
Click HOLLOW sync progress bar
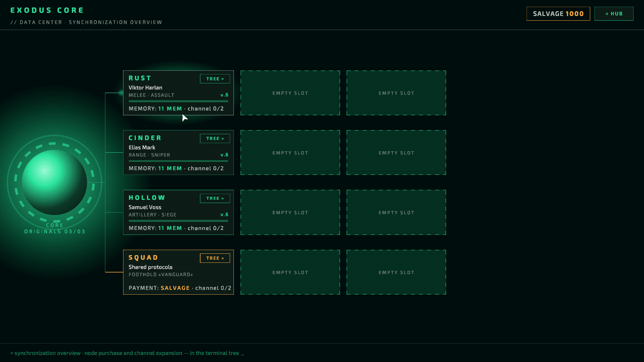click(178, 221)
